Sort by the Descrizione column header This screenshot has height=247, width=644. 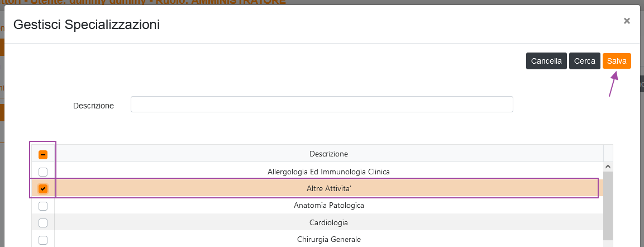pyautogui.click(x=328, y=154)
